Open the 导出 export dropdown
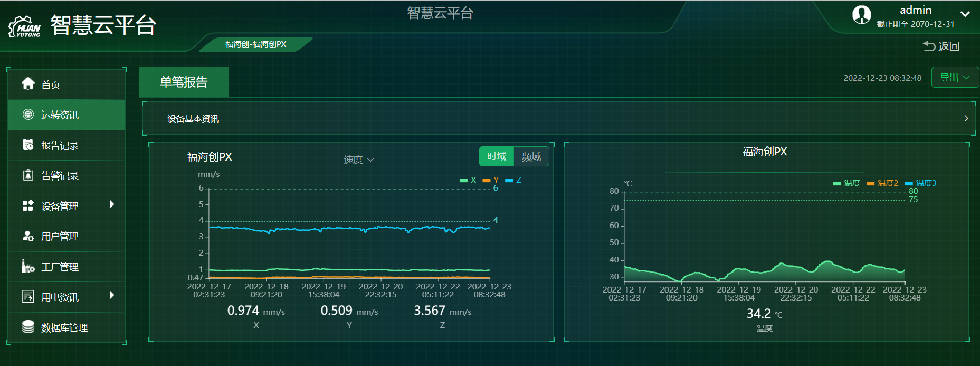 955,77
